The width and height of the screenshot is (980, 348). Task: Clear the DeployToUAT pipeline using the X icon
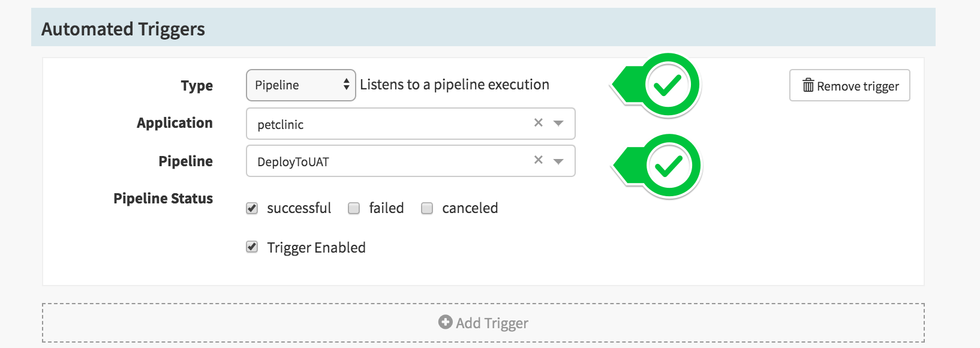pos(538,160)
